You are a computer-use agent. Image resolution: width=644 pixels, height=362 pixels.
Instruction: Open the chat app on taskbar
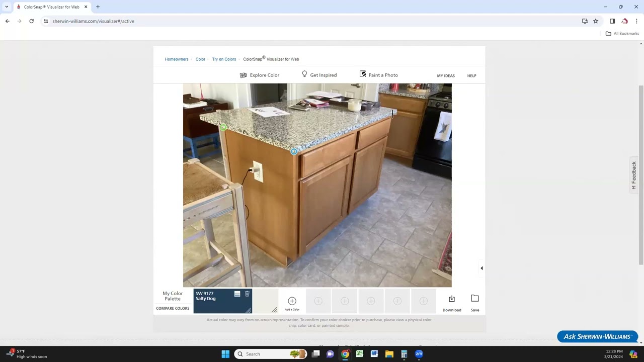click(x=330, y=354)
